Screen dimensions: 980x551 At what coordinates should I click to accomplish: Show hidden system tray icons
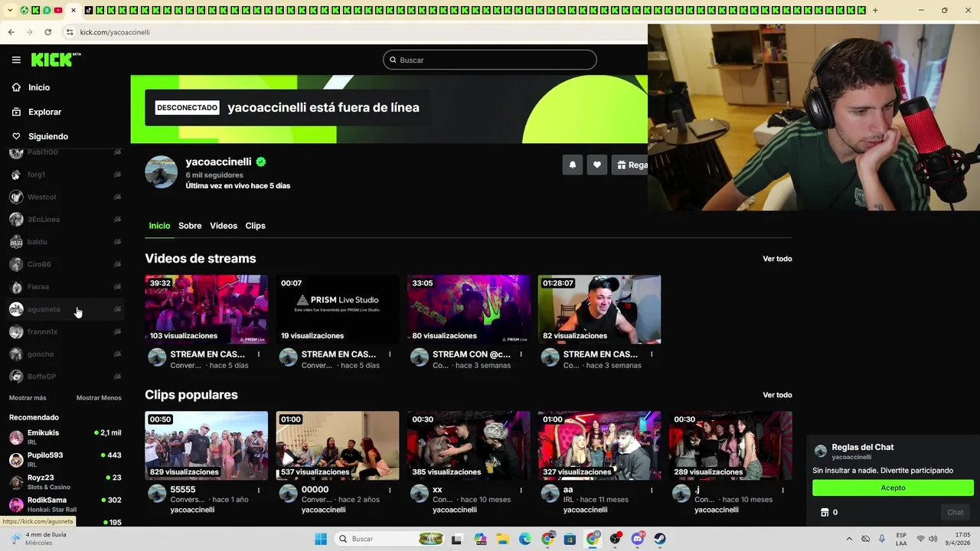point(848,539)
